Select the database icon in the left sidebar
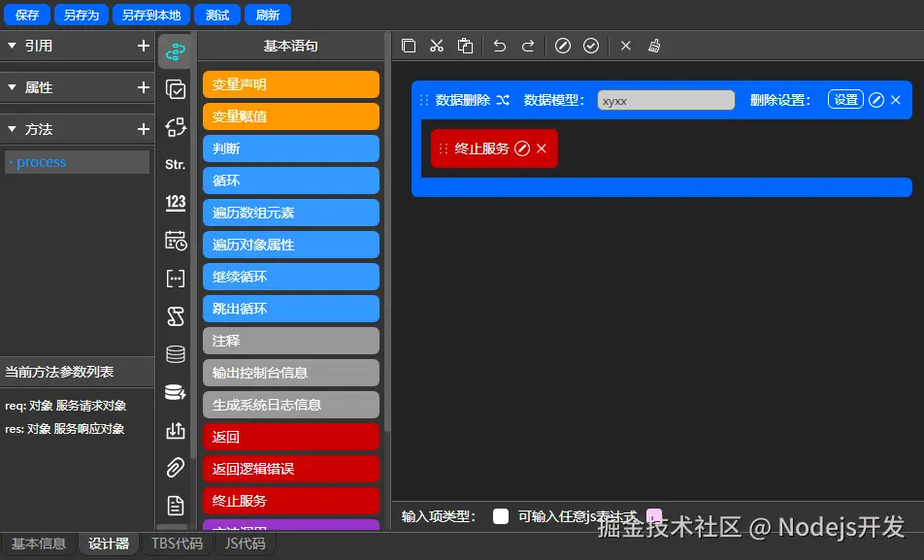The width and height of the screenshot is (924, 560). tap(176, 353)
